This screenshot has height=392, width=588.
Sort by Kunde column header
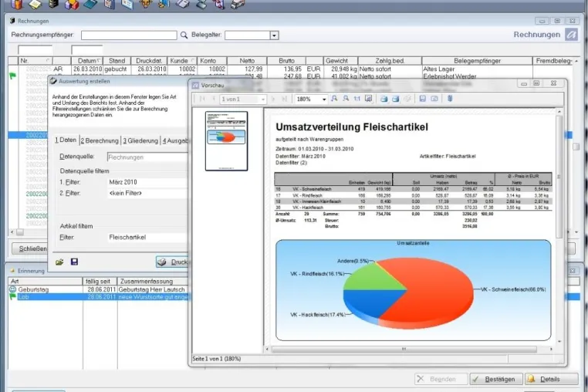[182, 61]
